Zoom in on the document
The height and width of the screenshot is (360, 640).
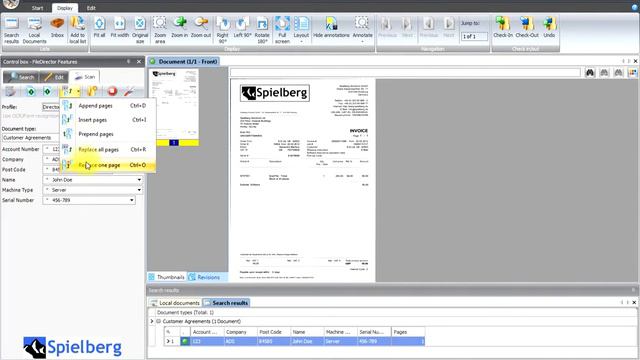(180, 28)
